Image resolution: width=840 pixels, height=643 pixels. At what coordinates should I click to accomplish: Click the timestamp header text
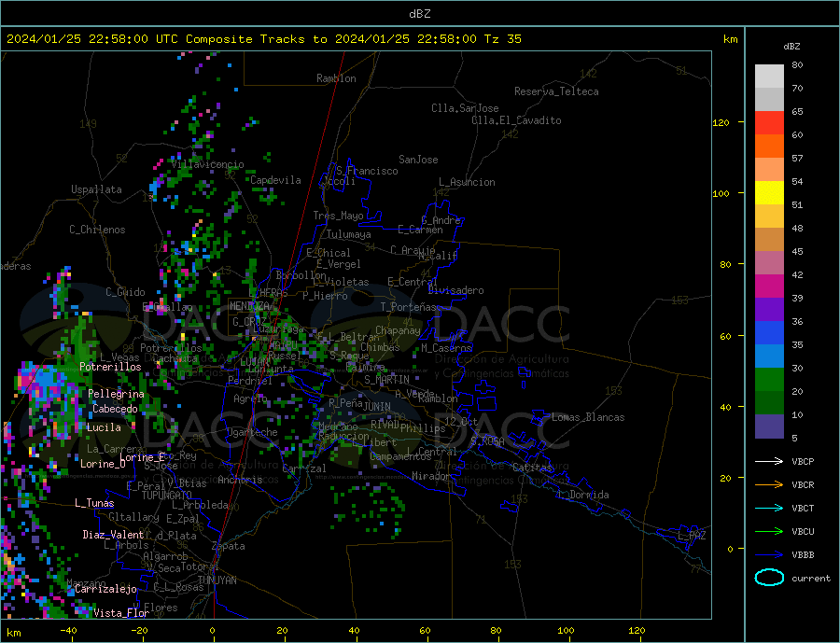(263, 39)
